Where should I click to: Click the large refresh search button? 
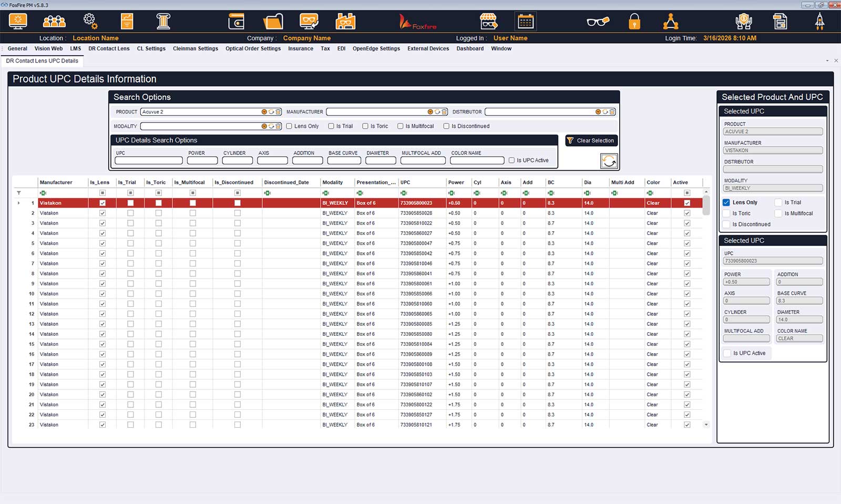(609, 161)
